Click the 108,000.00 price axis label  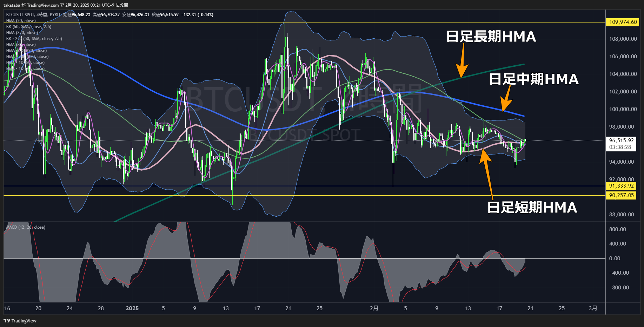[x=623, y=39]
